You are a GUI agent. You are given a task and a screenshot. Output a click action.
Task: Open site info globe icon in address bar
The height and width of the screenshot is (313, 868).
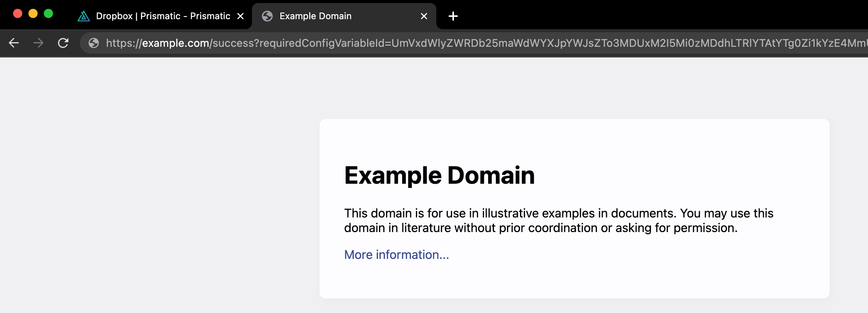point(94,43)
